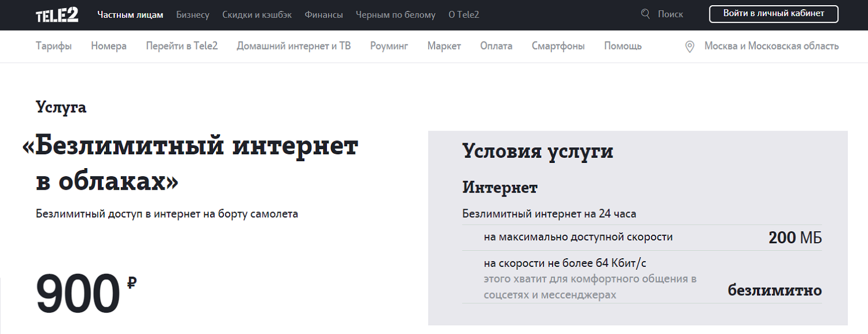Open the Маркет section
Screen dimensions: 868x334
444,46
